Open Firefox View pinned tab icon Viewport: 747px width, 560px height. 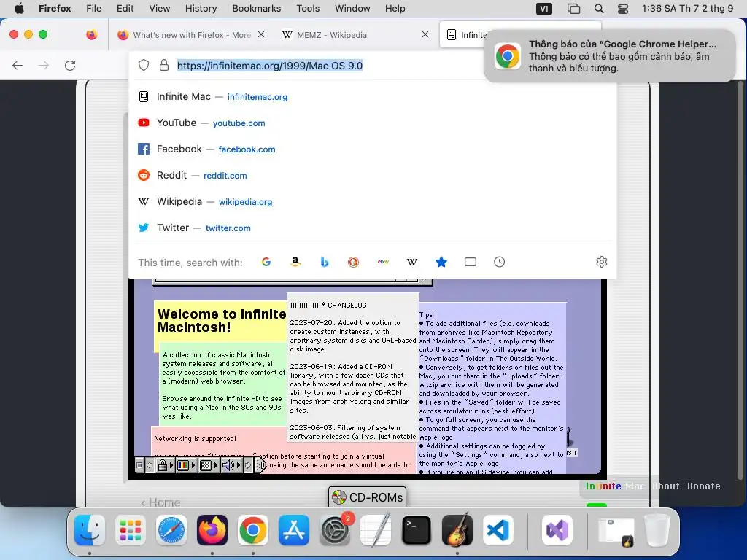pos(91,35)
